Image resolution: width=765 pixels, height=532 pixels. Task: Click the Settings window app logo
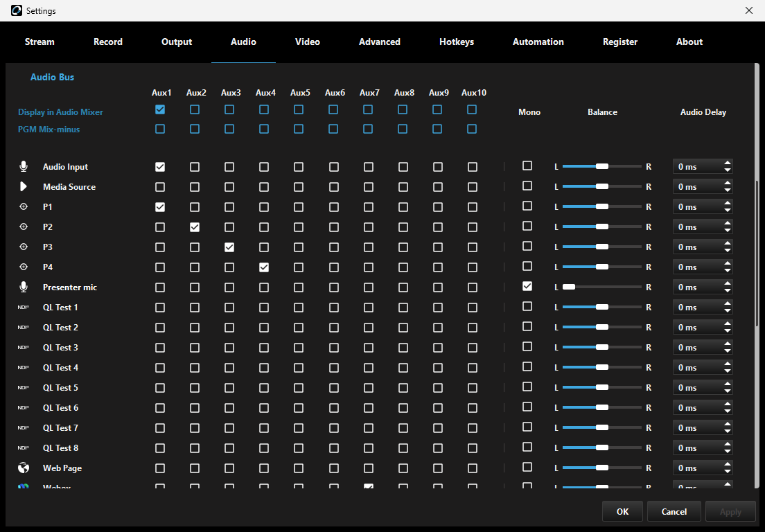point(17,10)
